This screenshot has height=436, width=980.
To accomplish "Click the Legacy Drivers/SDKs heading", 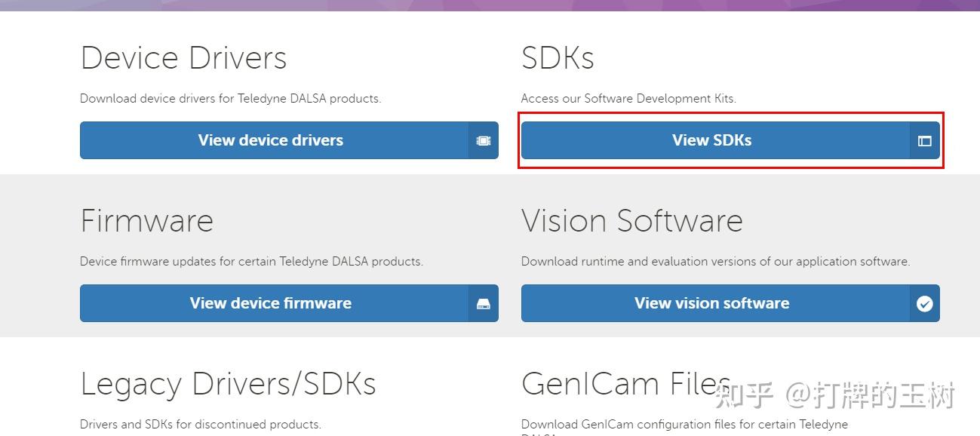I will tap(228, 384).
